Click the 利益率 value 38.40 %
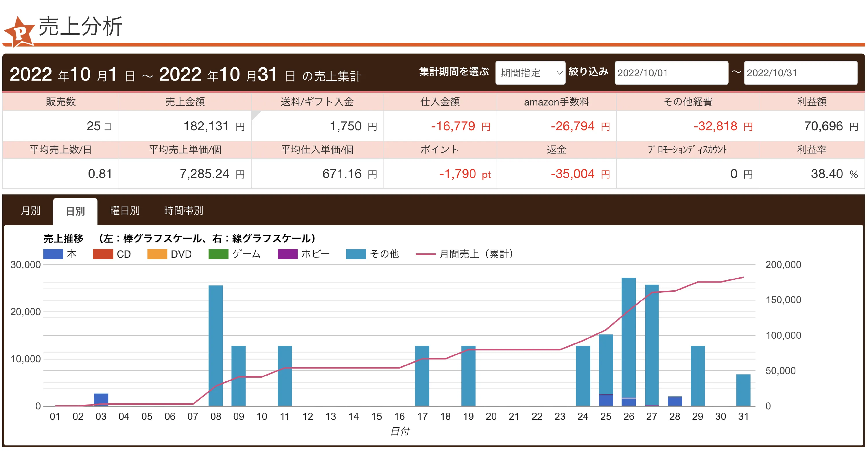Screen dimensions: 868x451 tap(834, 174)
